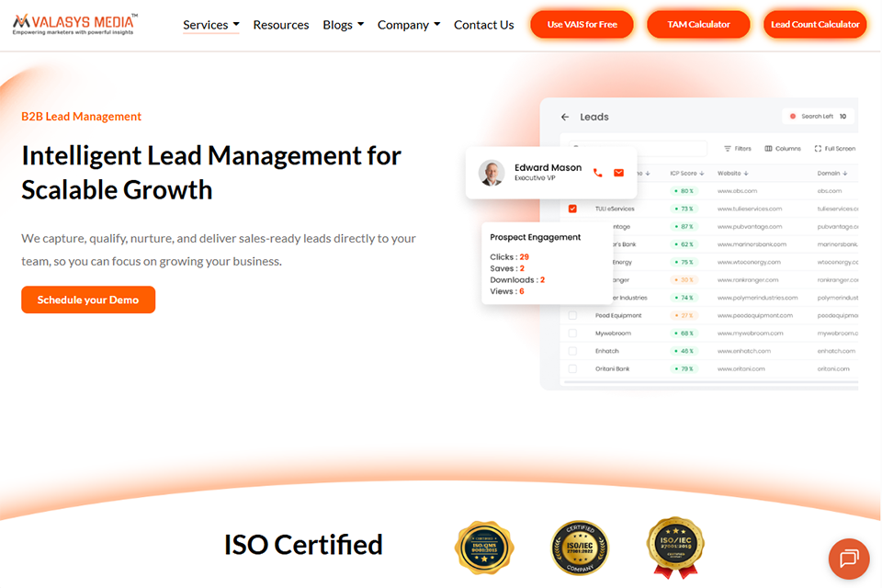882x588 pixels.
Task: Click Views : 6 in Prospect Engagement
Action: click(507, 291)
